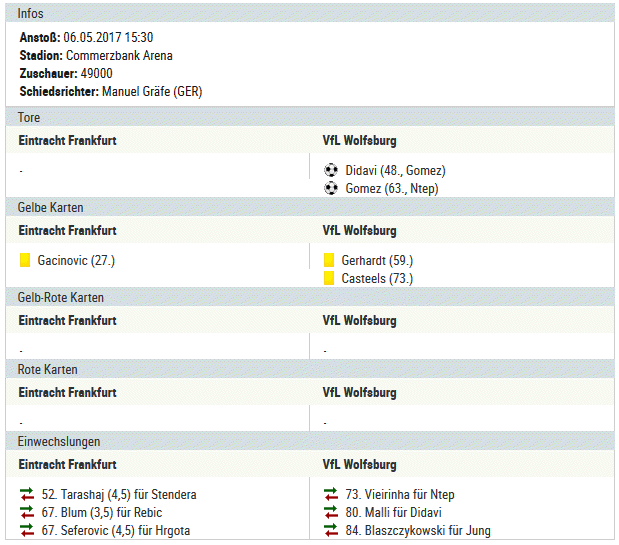Screen dimensions: 619x545
Task: Click substitution arrows icon for Blaszczykowski
Action: point(331,530)
